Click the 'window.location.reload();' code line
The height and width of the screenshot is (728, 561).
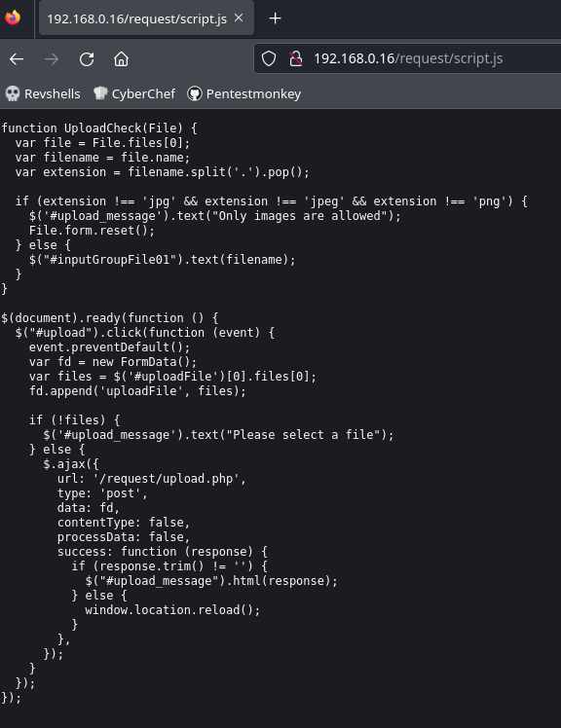pos(172,610)
